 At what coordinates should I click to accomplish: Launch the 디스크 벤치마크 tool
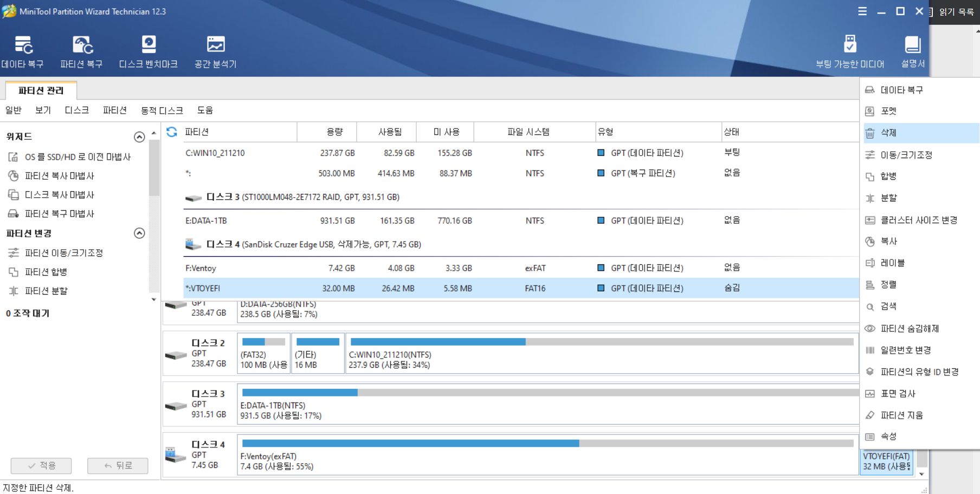click(149, 52)
